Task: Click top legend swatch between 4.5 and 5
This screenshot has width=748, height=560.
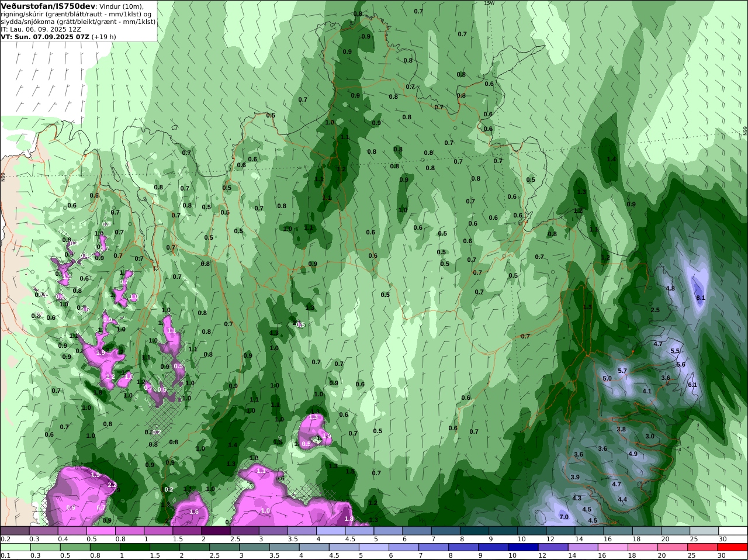Action: (360, 530)
